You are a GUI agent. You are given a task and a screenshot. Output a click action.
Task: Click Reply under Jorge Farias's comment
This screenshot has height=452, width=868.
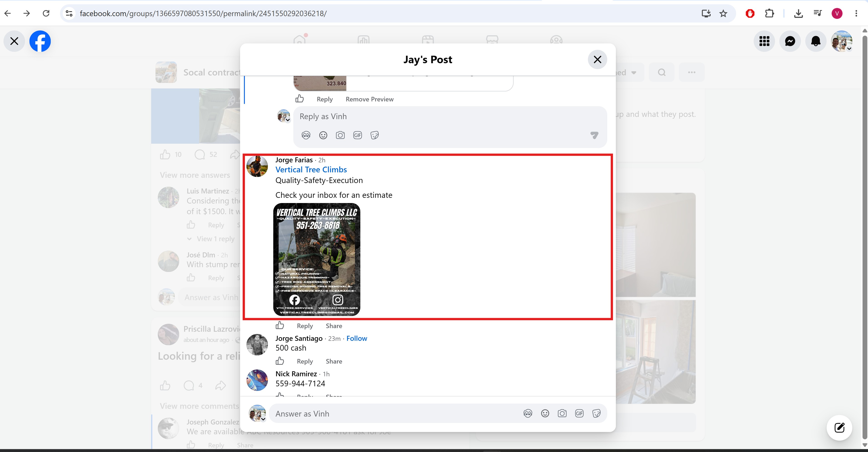pyautogui.click(x=305, y=326)
